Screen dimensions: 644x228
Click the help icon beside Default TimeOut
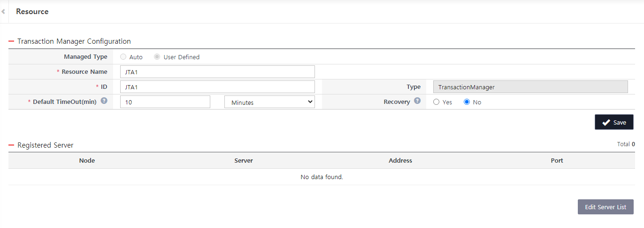tap(104, 101)
